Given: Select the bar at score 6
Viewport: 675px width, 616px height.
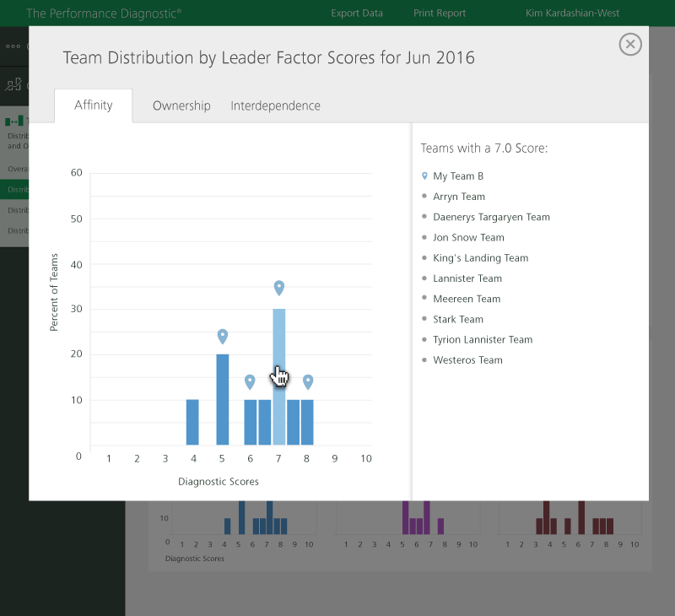Looking at the screenshot, I should [251, 422].
